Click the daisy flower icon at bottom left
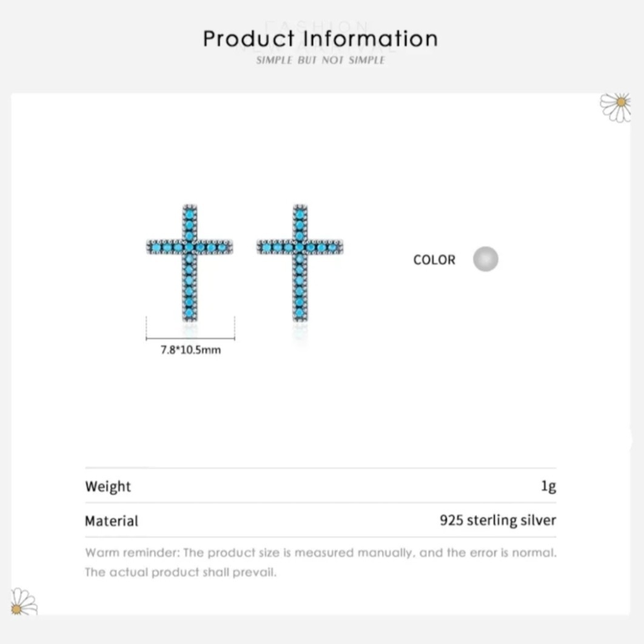This screenshot has width=644, height=644. (x=22, y=602)
